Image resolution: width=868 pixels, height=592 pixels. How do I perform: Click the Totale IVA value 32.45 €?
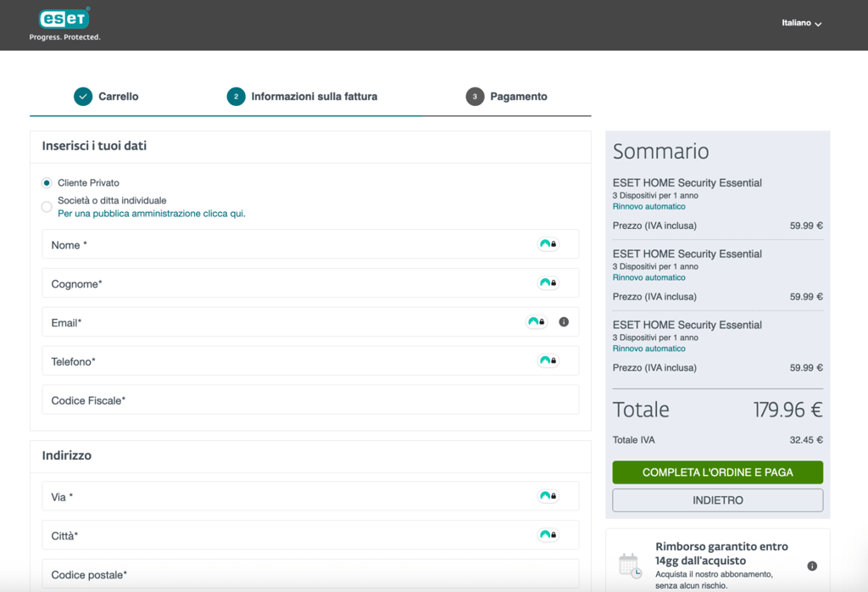[806, 440]
